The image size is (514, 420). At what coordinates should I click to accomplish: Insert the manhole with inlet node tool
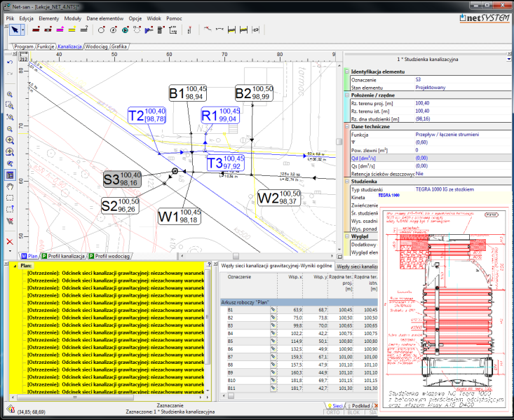(114, 30)
